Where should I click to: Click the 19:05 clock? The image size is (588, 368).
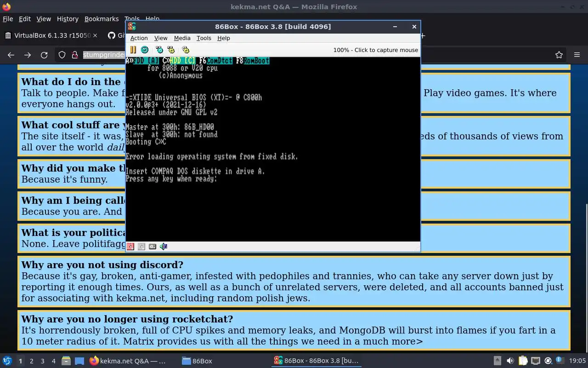[577, 361]
